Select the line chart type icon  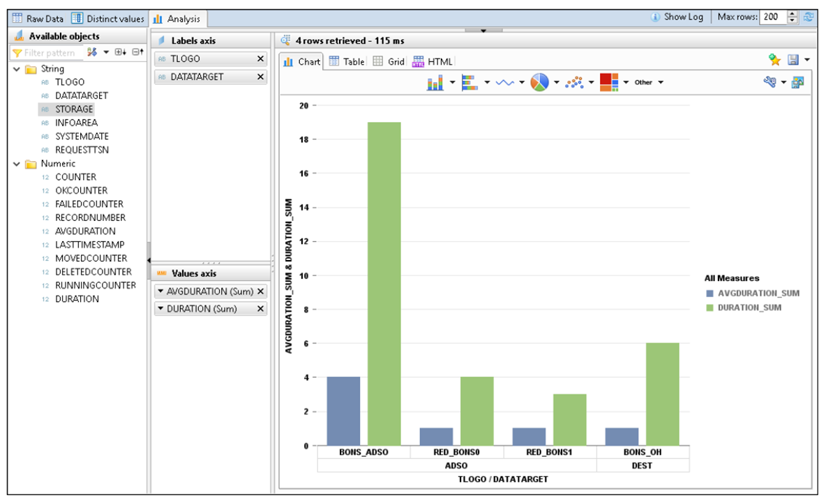pos(505,82)
